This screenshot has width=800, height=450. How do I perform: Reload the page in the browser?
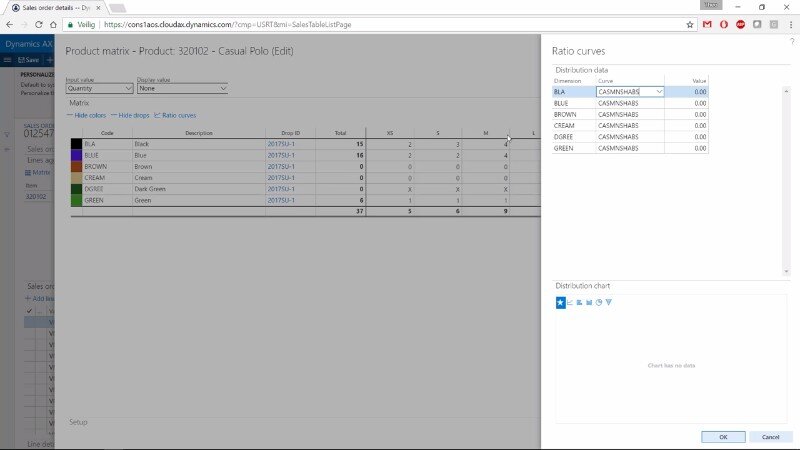coord(53,23)
